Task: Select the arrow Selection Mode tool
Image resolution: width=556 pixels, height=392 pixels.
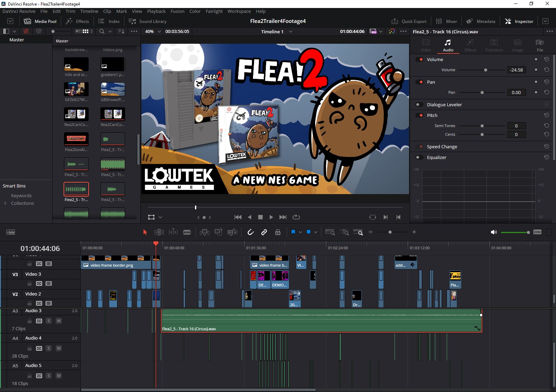Action: pyautogui.click(x=145, y=232)
